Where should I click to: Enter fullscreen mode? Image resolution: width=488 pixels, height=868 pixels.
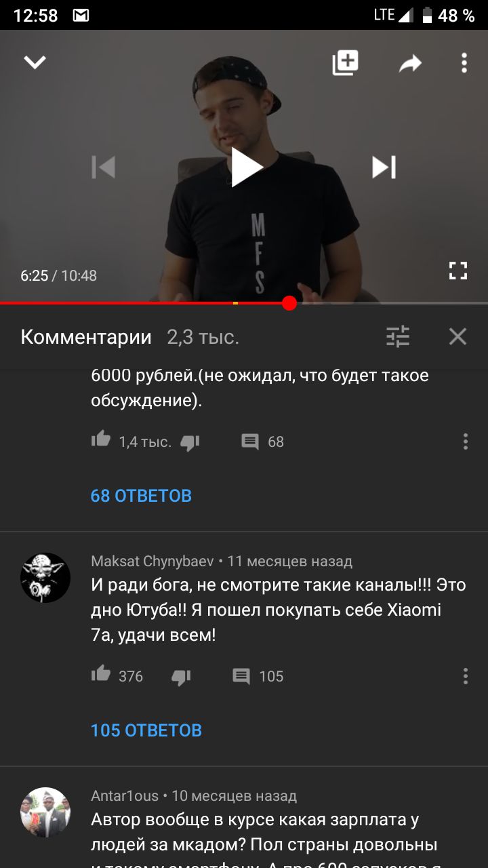pos(458,271)
